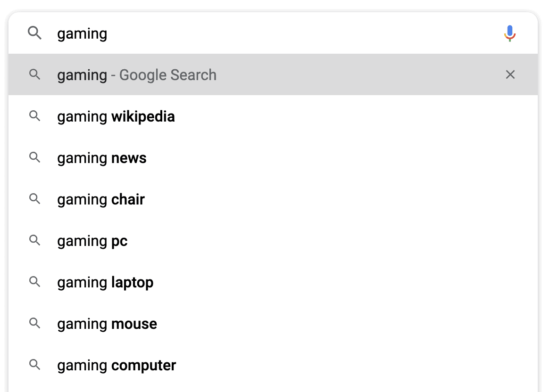This screenshot has width=550, height=392.
Task: Select the 'gaming chair' suggestion
Action: [100, 199]
